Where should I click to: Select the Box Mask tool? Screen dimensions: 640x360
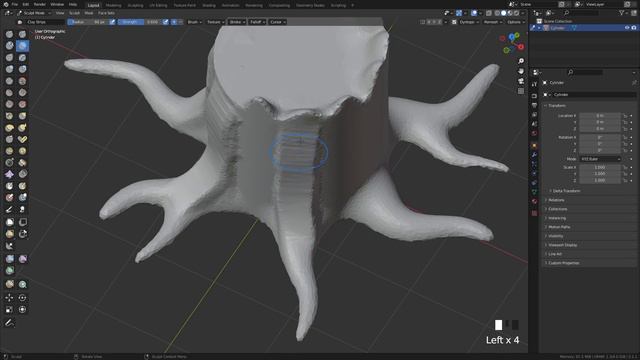point(9,222)
